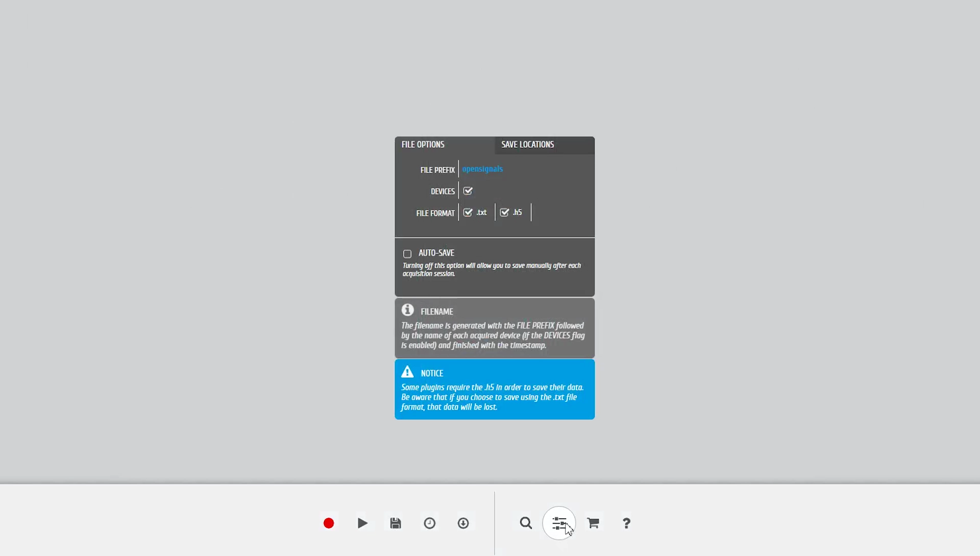
Task: Click the NOTICE warning triangle icon
Action: point(407,371)
